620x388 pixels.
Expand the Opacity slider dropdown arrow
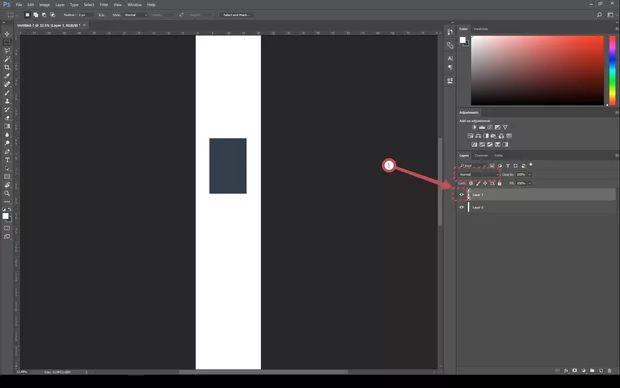(x=530, y=174)
